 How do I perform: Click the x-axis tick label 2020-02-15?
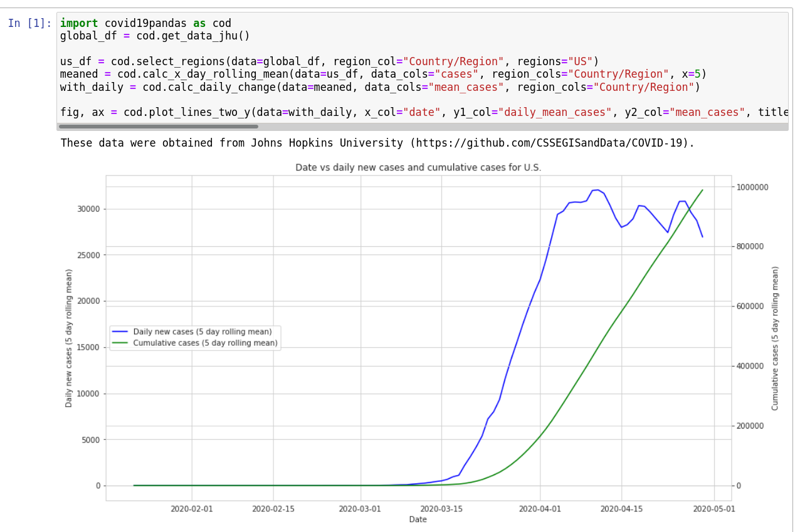click(x=273, y=509)
